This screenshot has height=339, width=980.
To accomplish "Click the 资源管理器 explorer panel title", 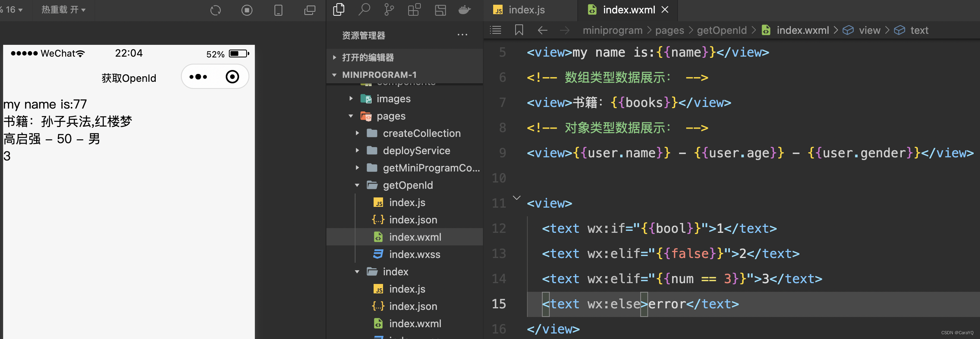I will click(363, 35).
